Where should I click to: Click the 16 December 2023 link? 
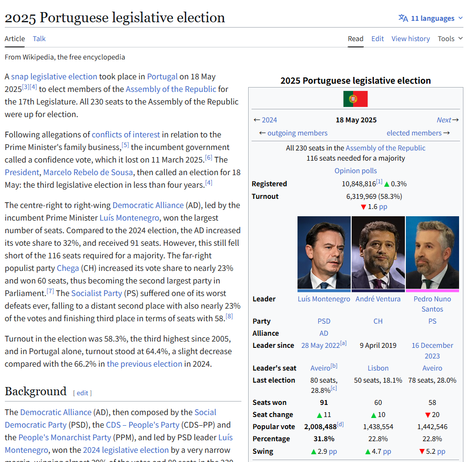[432, 351]
